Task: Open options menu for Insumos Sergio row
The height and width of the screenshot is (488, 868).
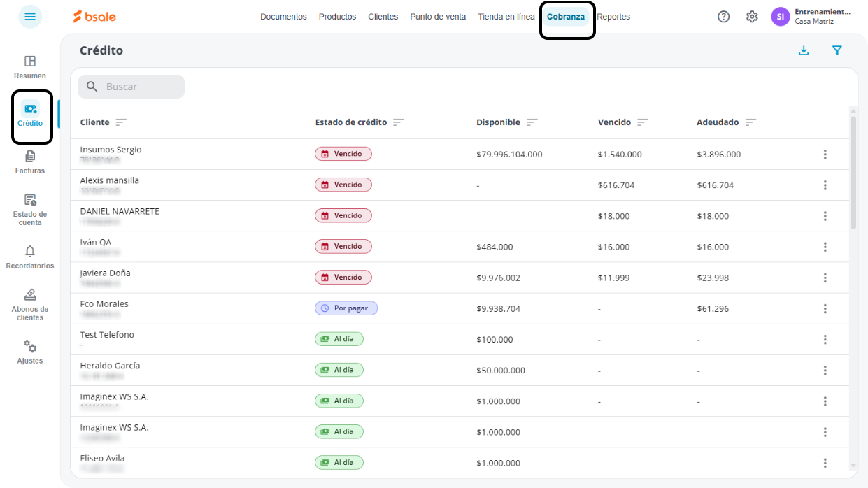Action: (825, 155)
